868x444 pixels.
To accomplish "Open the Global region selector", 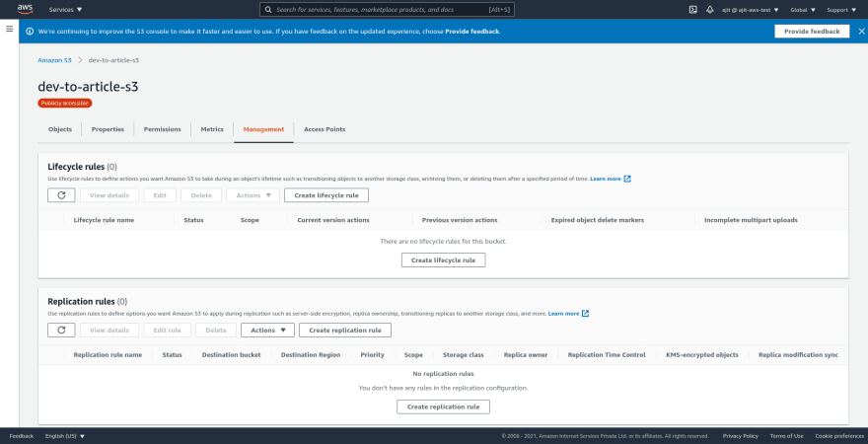I will pos(803,10).
